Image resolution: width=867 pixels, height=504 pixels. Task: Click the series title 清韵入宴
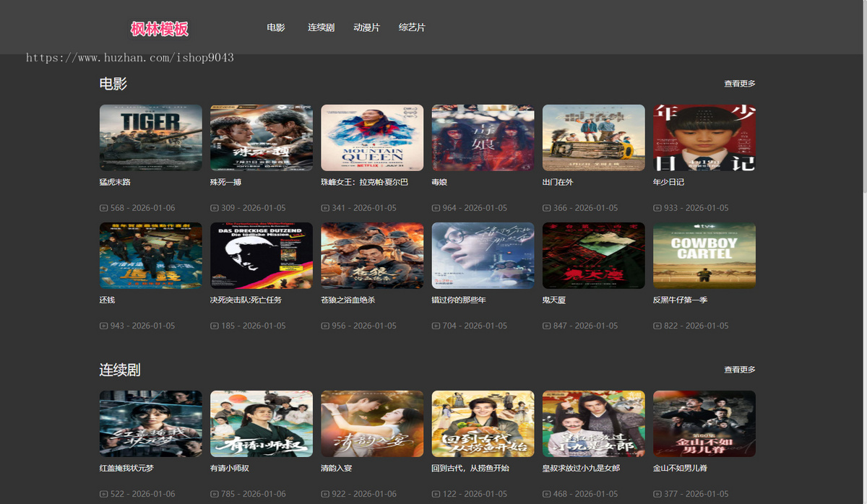(x=337, y=468)
